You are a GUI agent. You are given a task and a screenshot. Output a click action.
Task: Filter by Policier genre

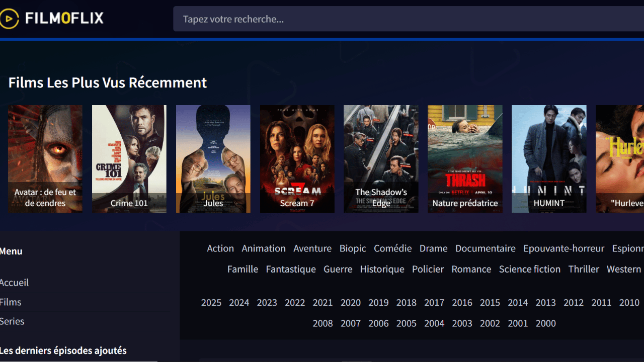(x=428, y=269)
